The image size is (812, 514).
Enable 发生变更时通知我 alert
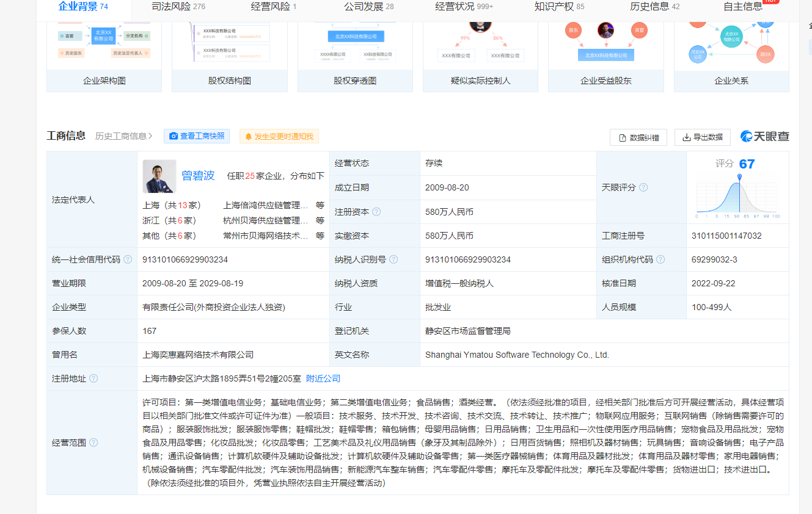click(x=279, y=136)
